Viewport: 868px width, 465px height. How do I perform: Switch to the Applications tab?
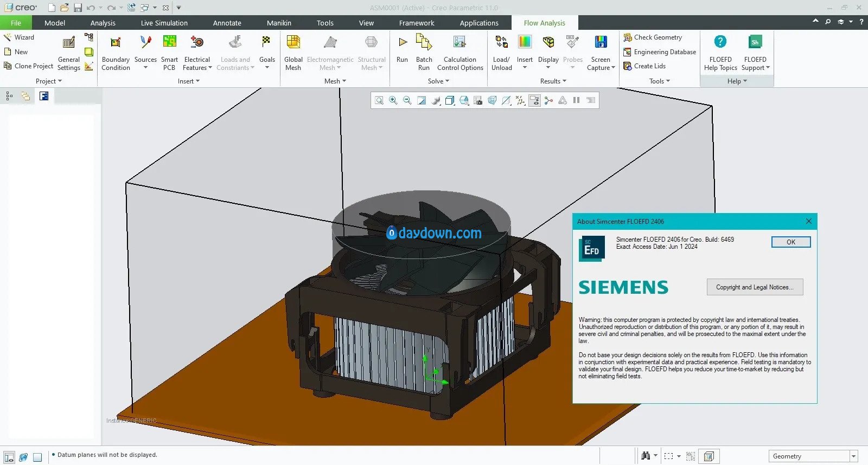tap(479, 23)
